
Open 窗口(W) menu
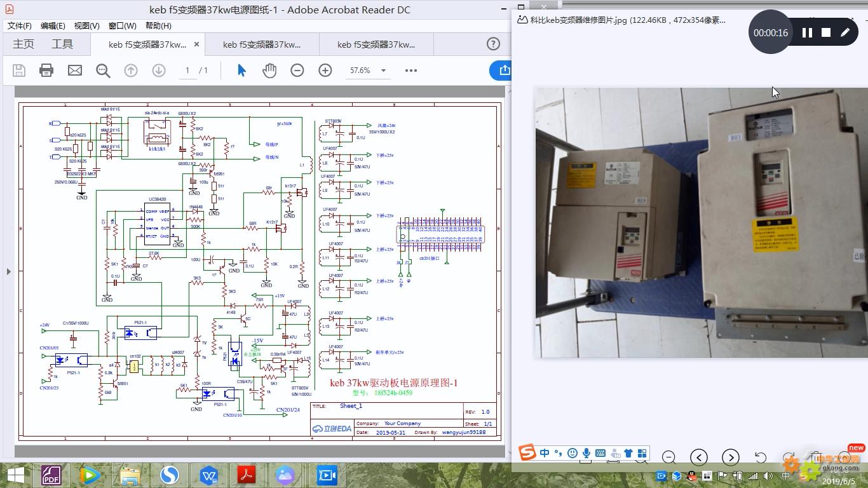(122, 26)
